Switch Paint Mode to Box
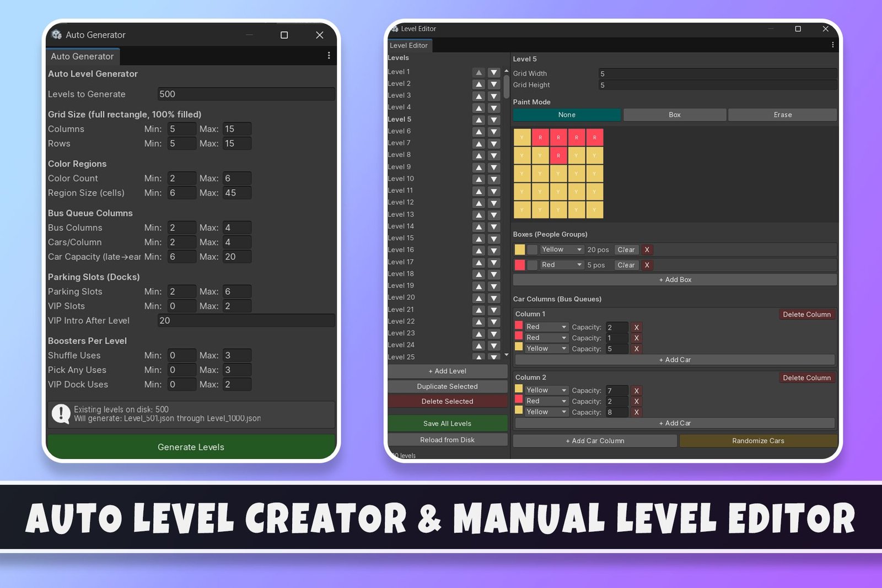882x588 pixels. click(x=674, y=115)
